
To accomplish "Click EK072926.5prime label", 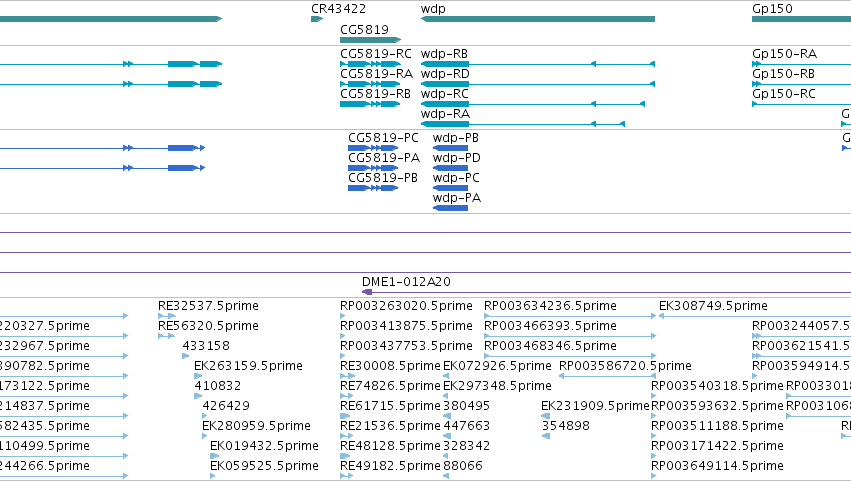I will tap(497, 366).
